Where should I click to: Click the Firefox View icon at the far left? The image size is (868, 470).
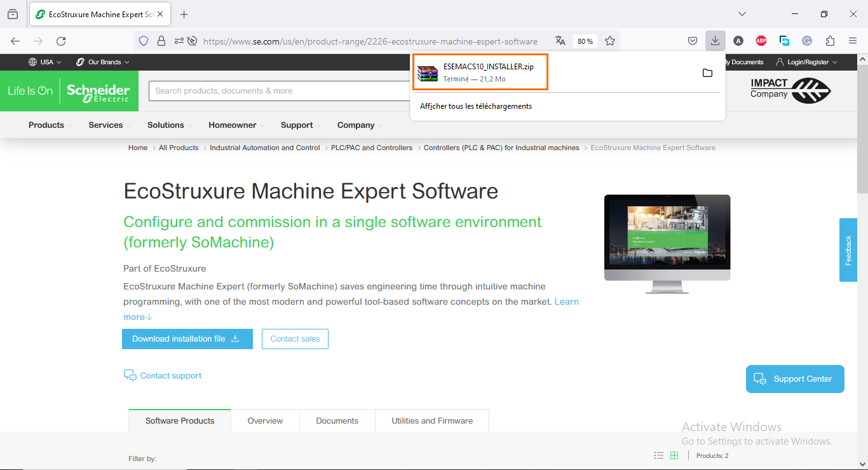click(x=13, y=14)
